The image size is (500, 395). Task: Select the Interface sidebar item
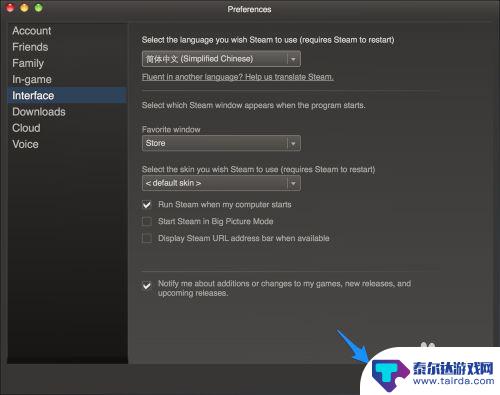pyautogui.click(x=67, y=95)
